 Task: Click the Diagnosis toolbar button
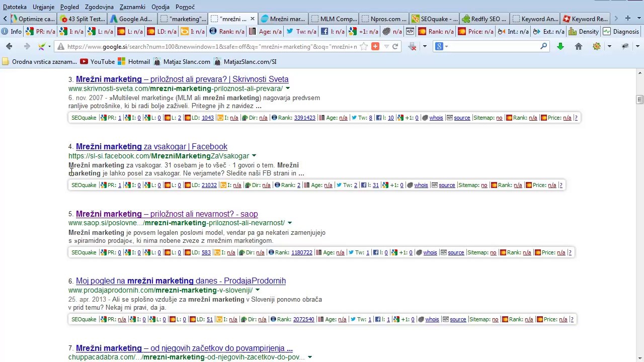(621, 31)
